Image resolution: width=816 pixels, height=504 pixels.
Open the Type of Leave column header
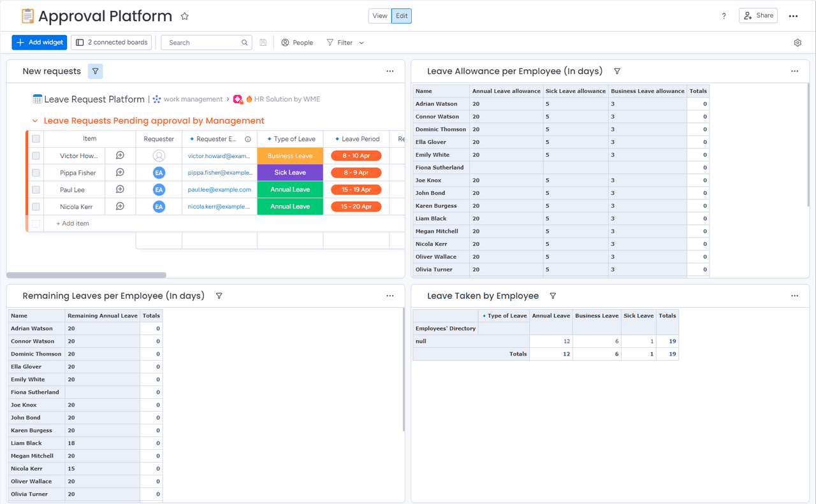(x=290, y=139)
